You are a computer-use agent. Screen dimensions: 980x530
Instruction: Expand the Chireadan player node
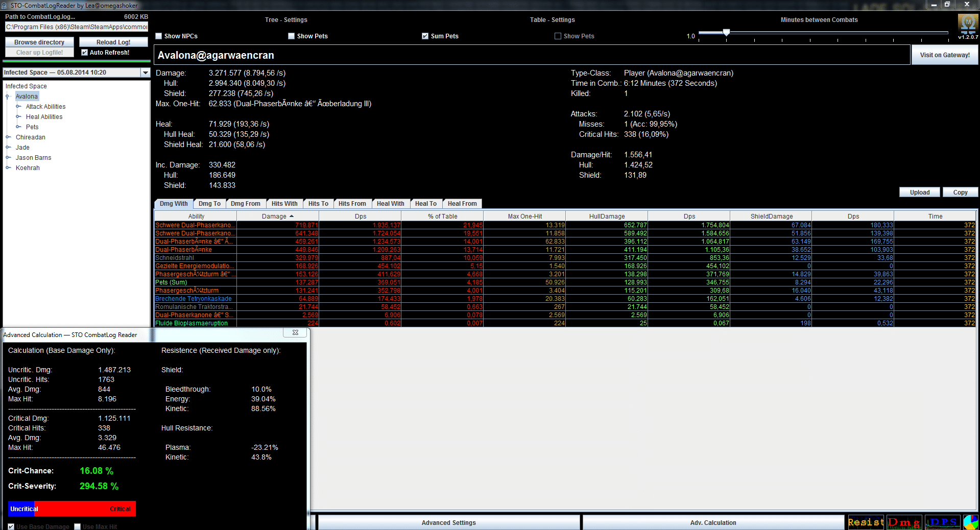point(8,137)
